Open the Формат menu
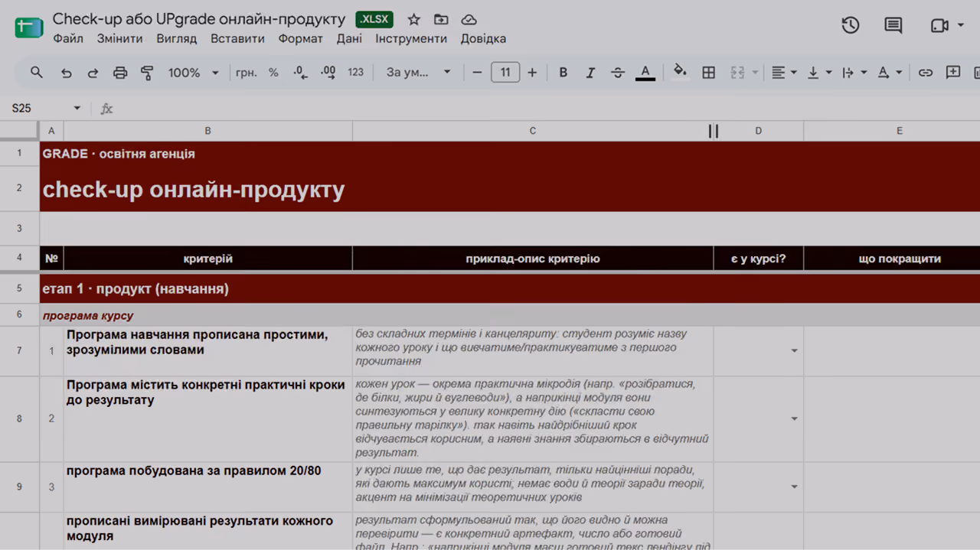Image resolution: width=980 pixels, height=550 pixels. click(300, 38)
